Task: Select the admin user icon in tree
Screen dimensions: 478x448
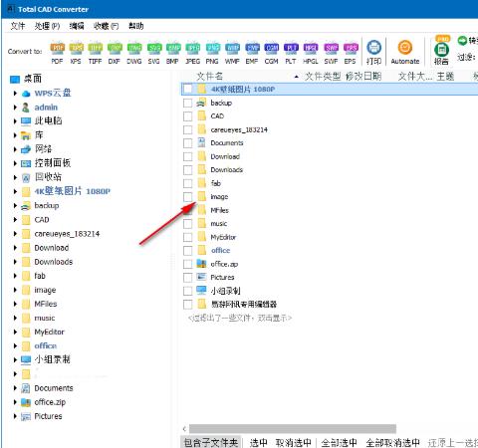Action: [26, 108]
